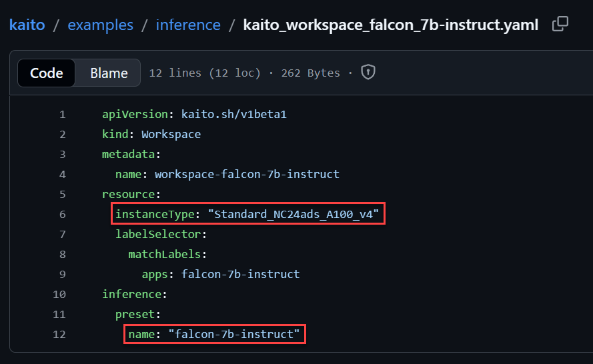Click the kaito.sh/v1beta1 apiVersion value
The width and height of the screenshot is (593, 364).
pyautogui.click(x=233, y=114)
